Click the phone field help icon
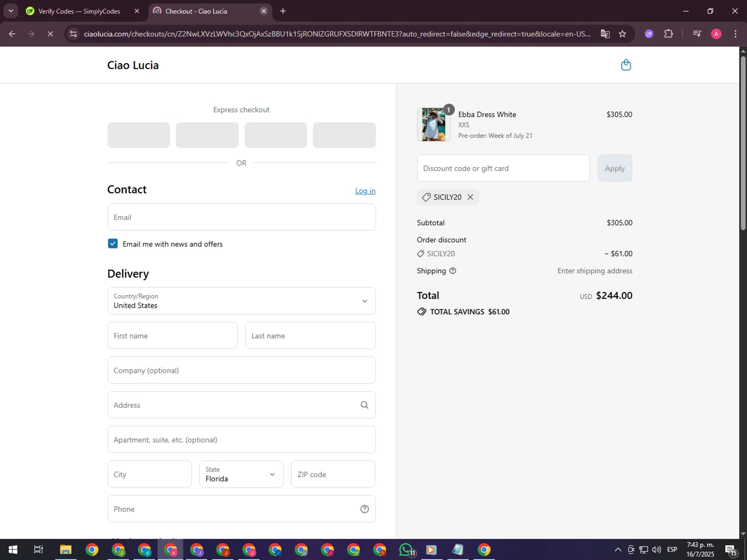The height and width of the screenshot is (560, 747). point(365,509)
